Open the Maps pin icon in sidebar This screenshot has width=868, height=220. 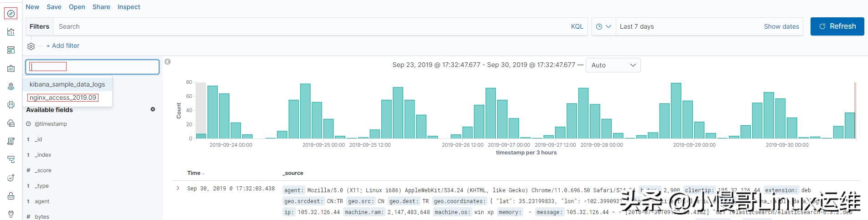click(x=11, y=87)
